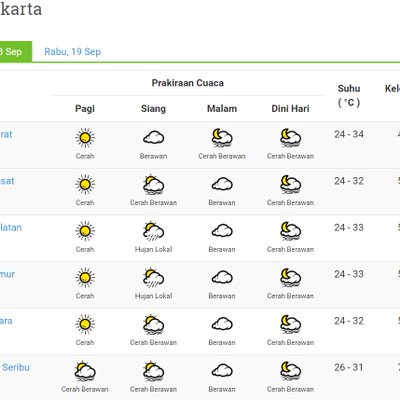This screenshot has height=400, width=400.
Task: Click the Hujan Lokal rain icon in 'latan' row
Action: (x=153, y=231)
